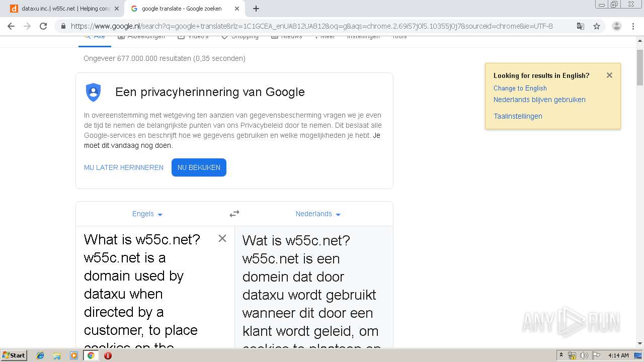Show hidden system tray icons
The width and height of the screenshot is (644, 362).
[561, 355]
